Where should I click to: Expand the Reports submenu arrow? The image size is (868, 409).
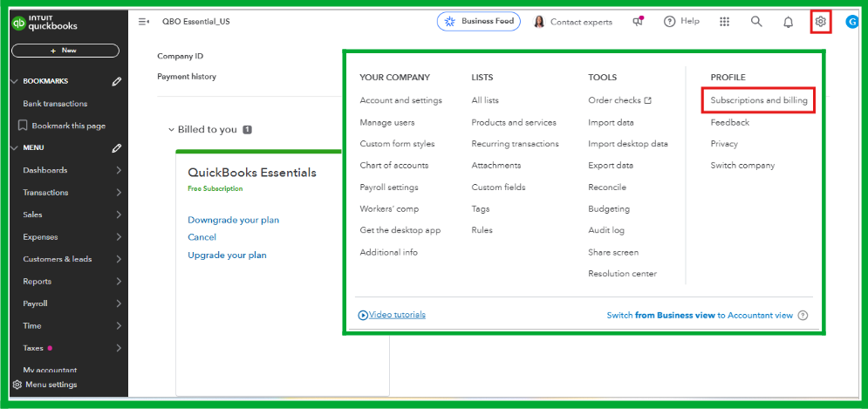(119, 281)
